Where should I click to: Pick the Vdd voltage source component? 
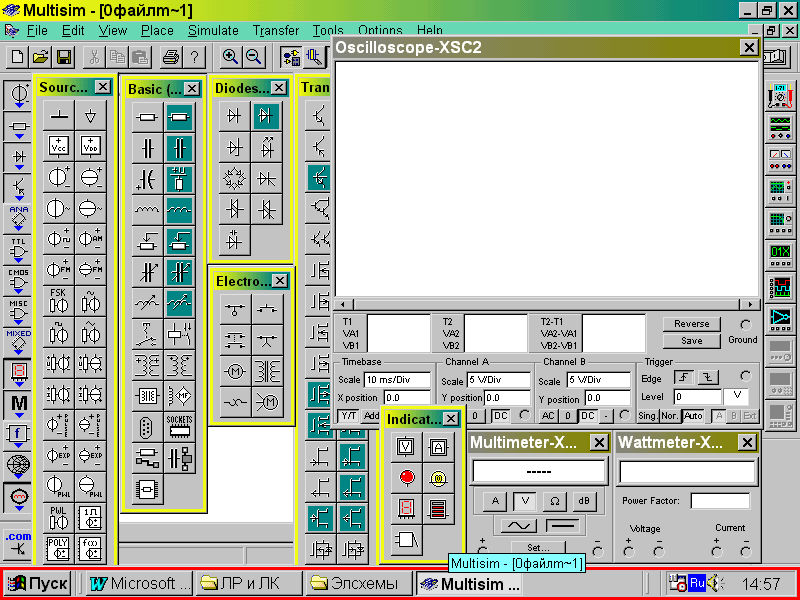(x=90, y=146)
